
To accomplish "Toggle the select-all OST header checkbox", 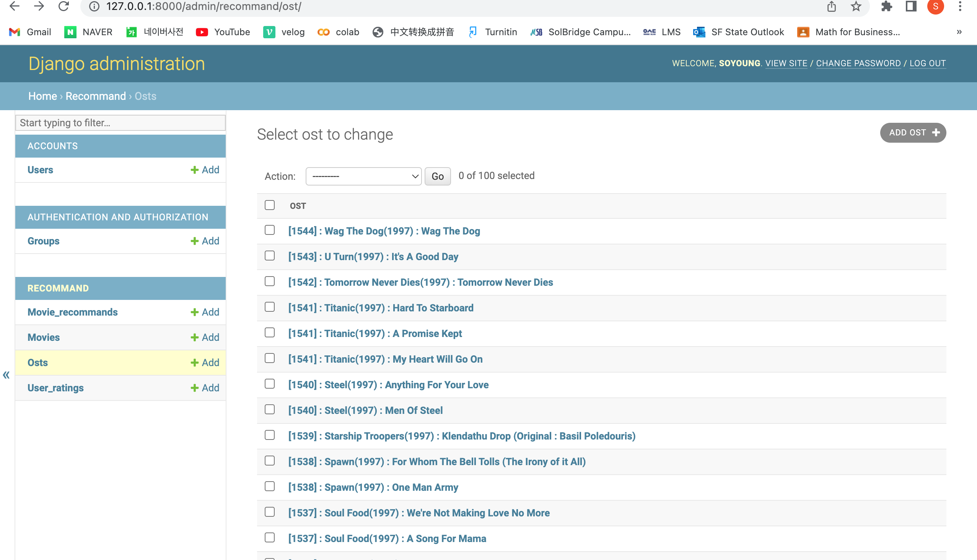I will click(270, 205).
